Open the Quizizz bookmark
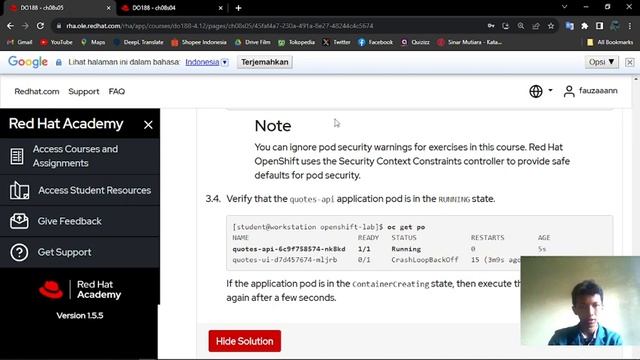This screenshot has height=360, width=640. pos(415,42)
